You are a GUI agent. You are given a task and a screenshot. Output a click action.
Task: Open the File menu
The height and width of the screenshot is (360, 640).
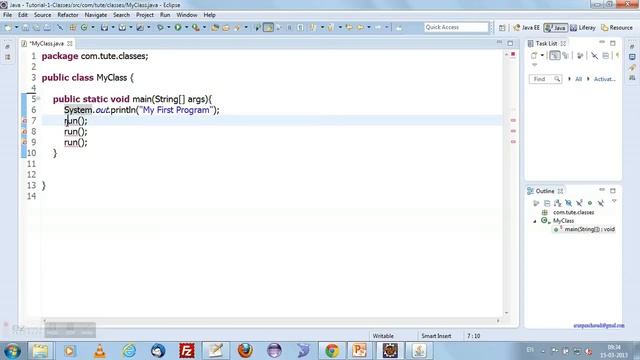point(7,15)
